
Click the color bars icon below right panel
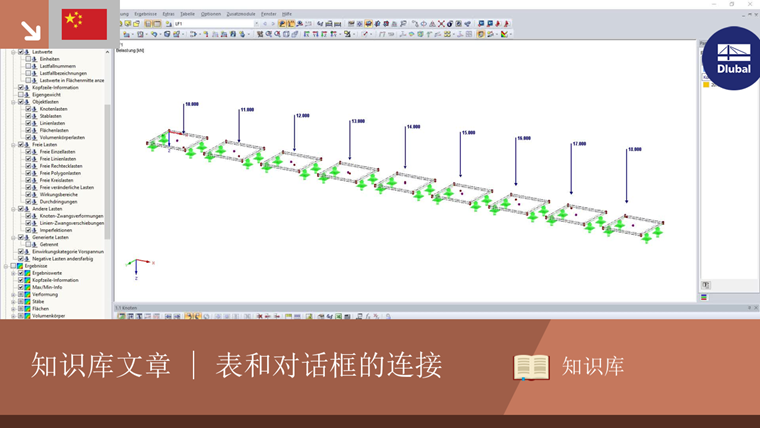704,298
